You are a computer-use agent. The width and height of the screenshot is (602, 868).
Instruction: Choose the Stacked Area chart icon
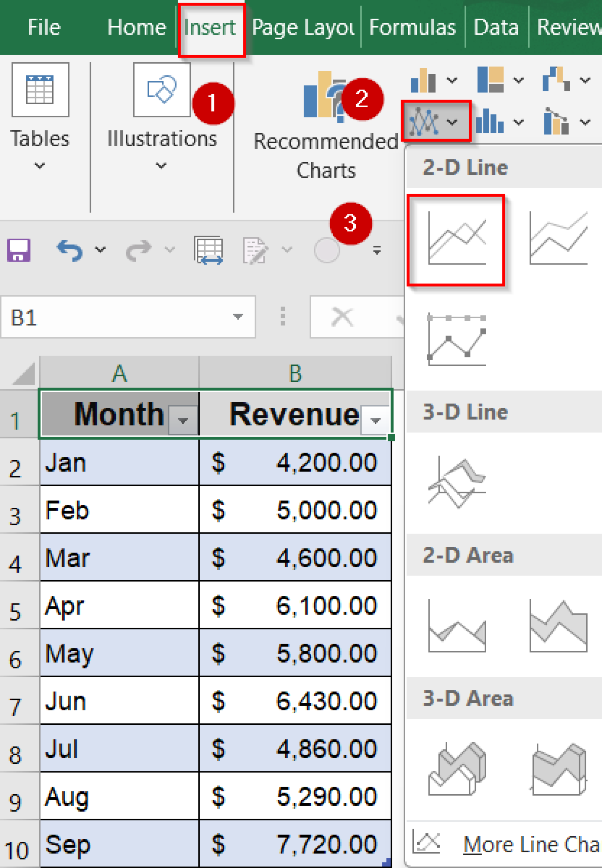click(558, 626)
